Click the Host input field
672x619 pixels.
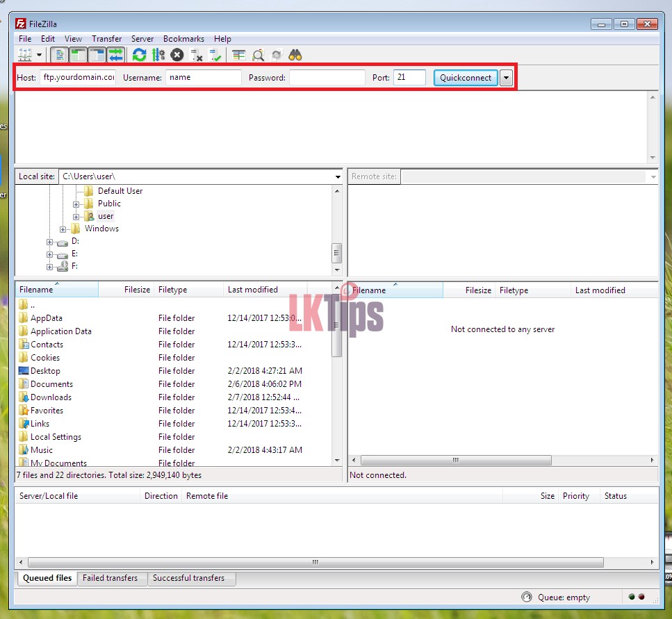78,77
